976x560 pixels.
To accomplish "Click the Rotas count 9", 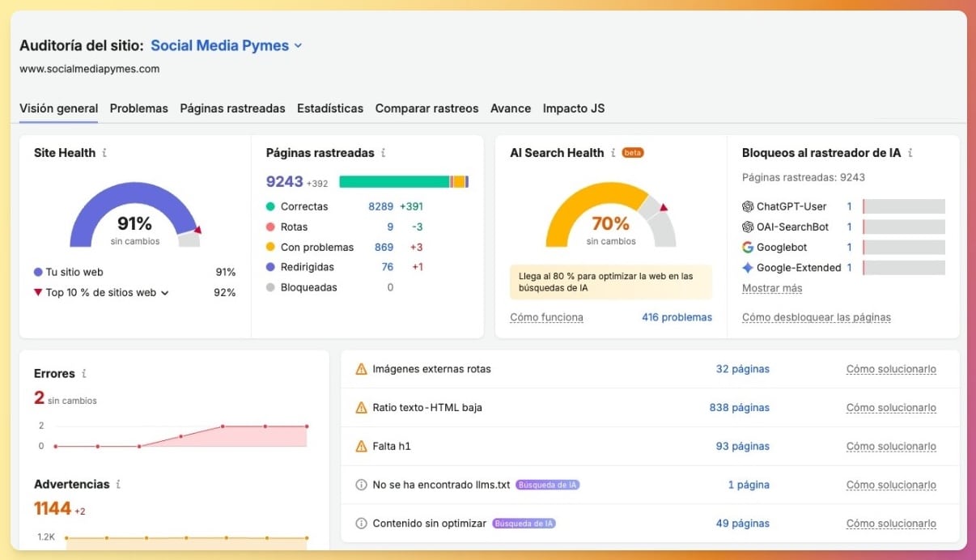I will coord(390,227).
